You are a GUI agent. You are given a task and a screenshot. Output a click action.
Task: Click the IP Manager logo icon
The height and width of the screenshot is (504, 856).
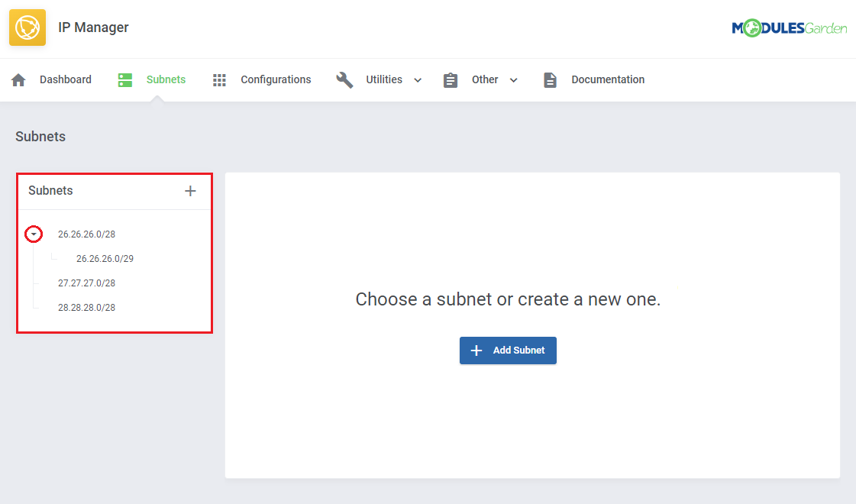(x=27, y=27)
